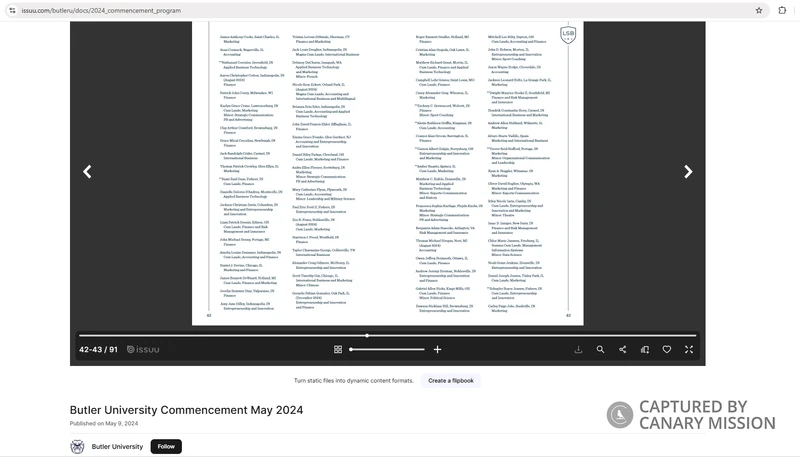Advance to the next page with right arrow
Screen dimensions: 800x457
click(x=688, y=172)
